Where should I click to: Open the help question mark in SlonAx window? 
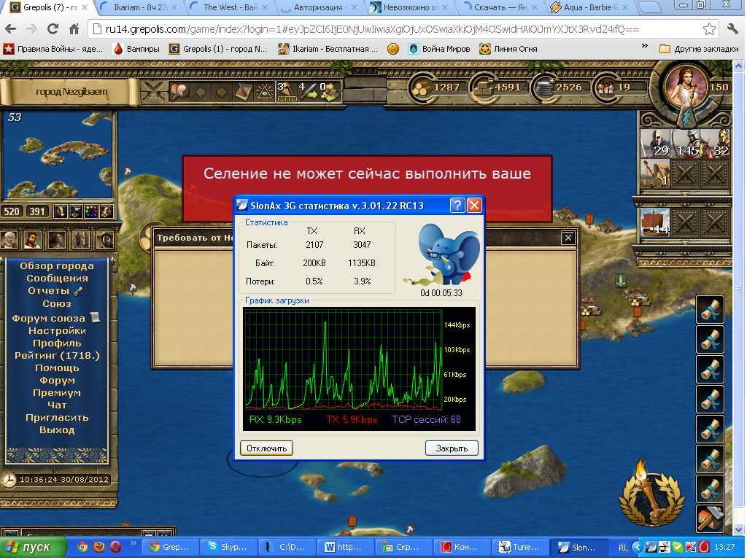(457, 206)
